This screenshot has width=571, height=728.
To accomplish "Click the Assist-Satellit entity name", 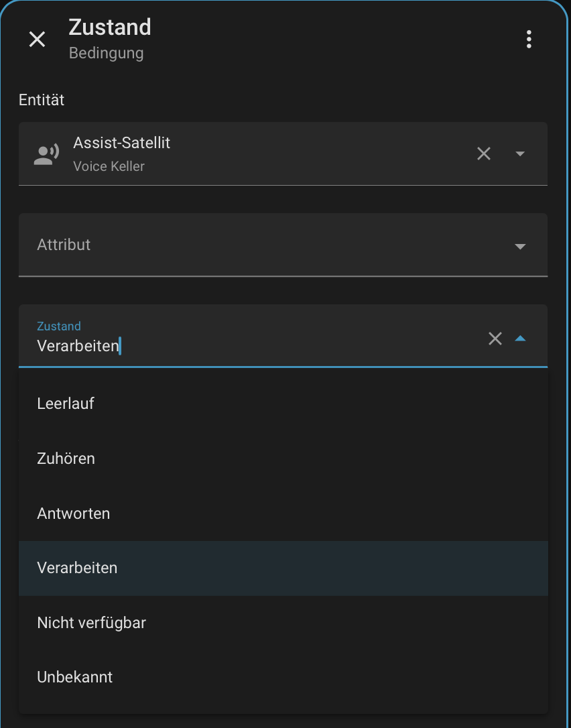I will click(x=121, y=143).
